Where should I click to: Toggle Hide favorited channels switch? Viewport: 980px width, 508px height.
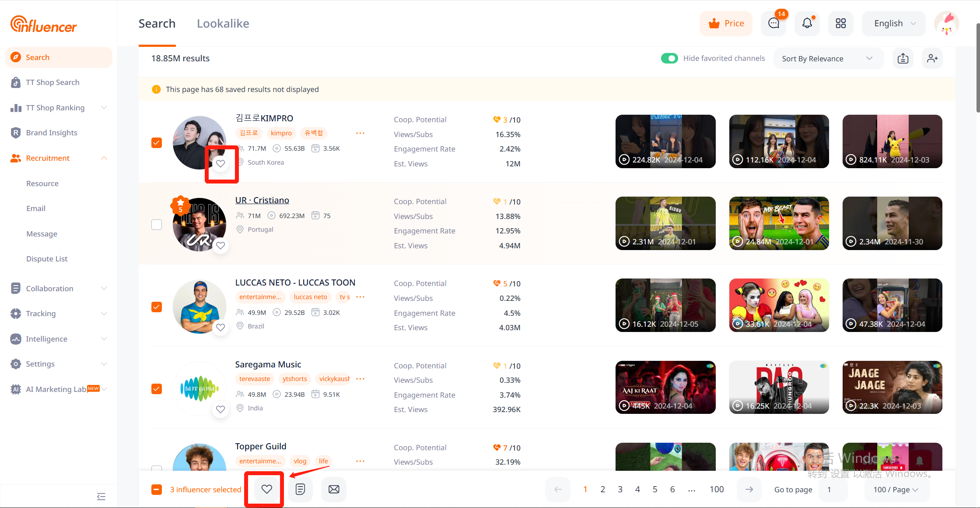(x=669, y=58)
